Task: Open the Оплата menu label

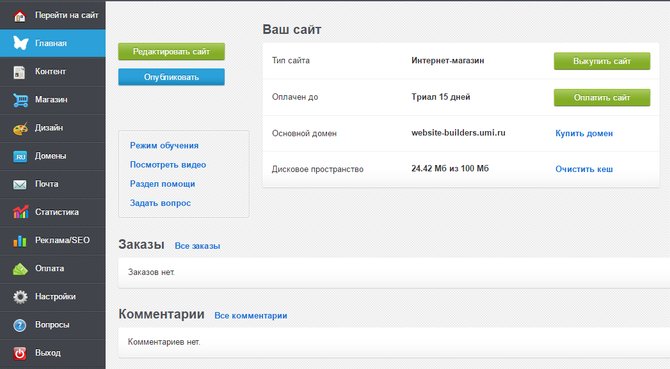Action: [x=50, y=268]
